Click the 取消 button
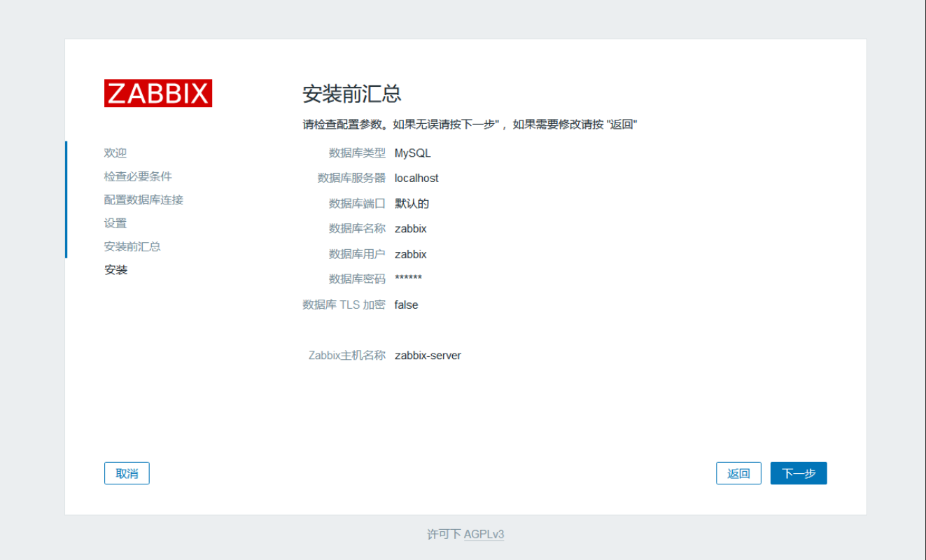Viewport: 926px width, 560px height. pos(127,473)
